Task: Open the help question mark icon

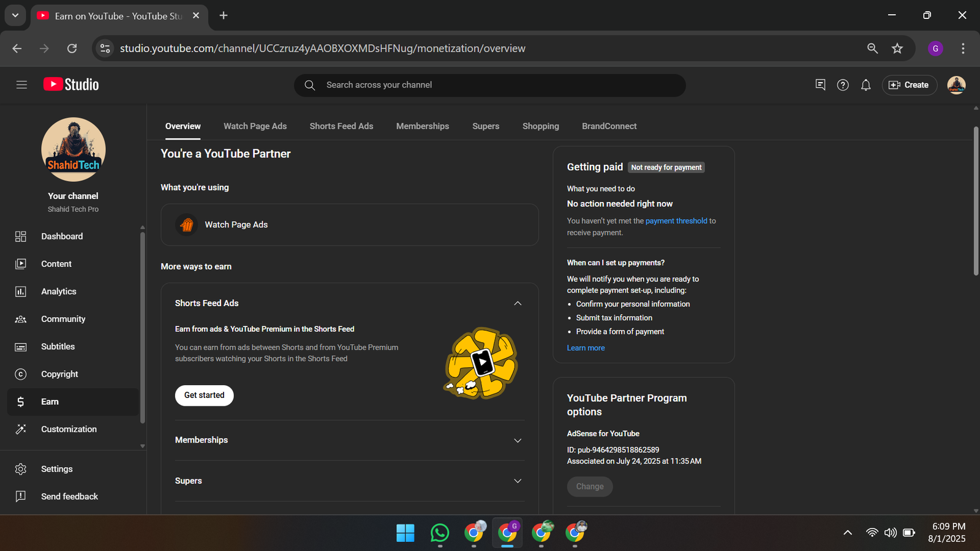Action: [x=843, y=85]
